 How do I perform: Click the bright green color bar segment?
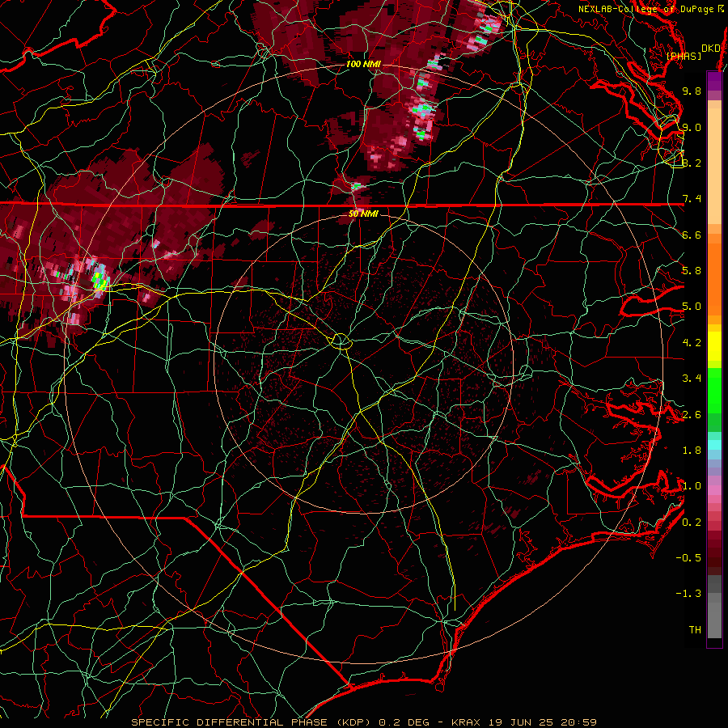[x=714, y=390]
